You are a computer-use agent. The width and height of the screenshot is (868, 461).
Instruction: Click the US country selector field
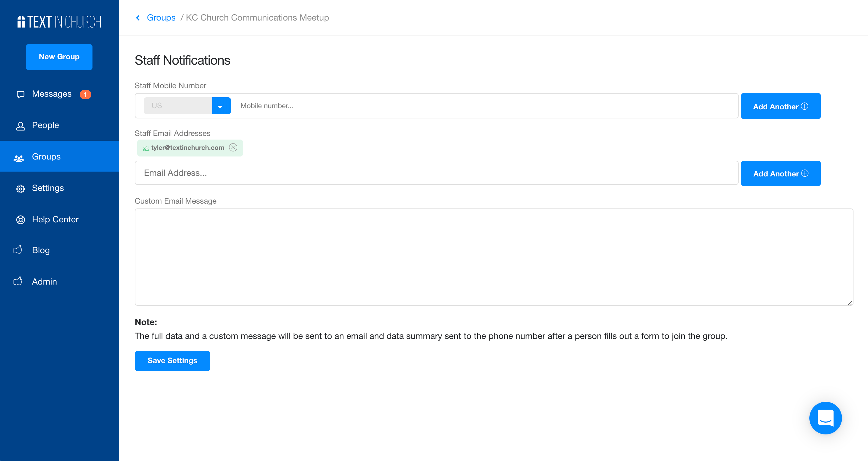pyautogui.click(x=178, y=106)
